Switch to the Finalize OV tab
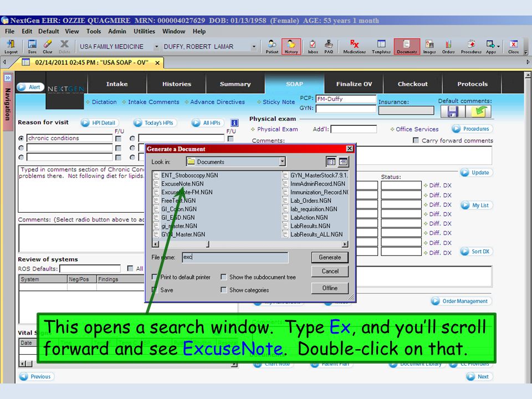The image size is (532, 399). [x=354, y=84]
